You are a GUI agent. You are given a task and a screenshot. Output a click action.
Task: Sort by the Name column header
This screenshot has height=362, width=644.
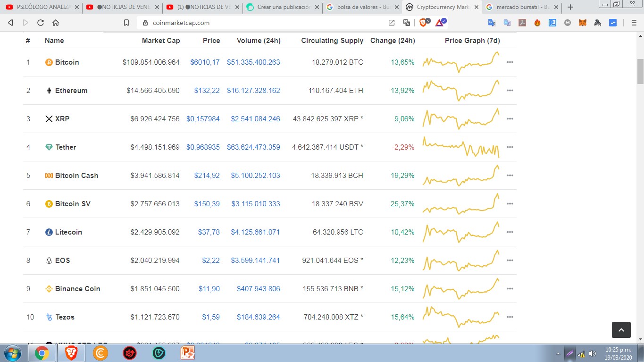(x=54, y=41)
